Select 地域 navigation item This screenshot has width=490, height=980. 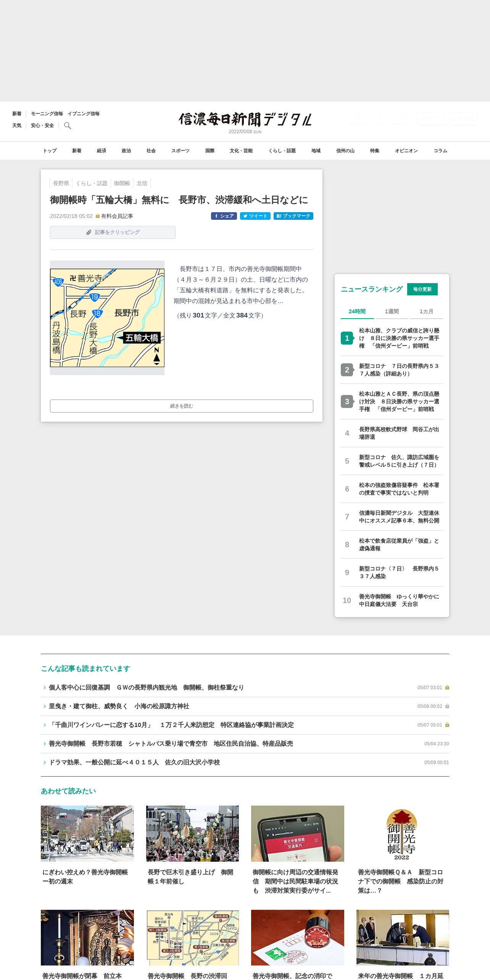[316, 151]
